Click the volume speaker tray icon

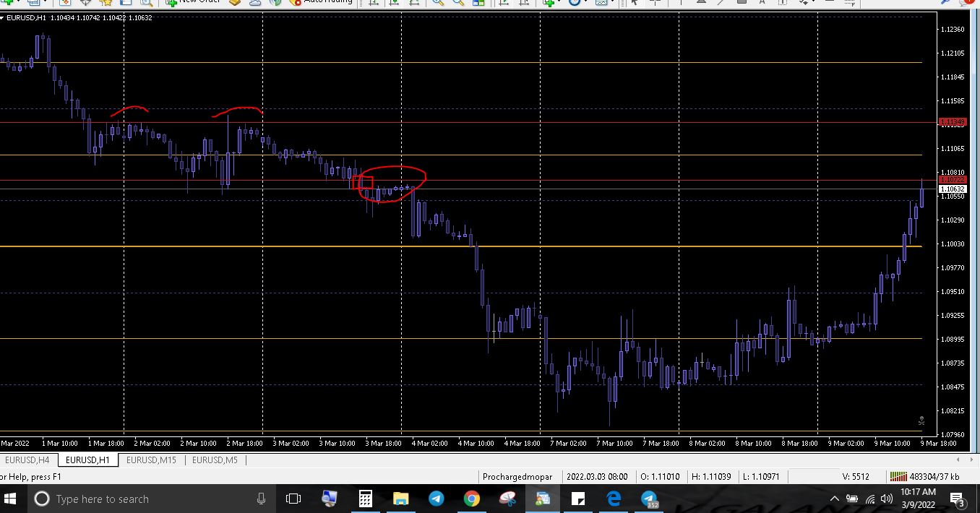pos(886,499)
